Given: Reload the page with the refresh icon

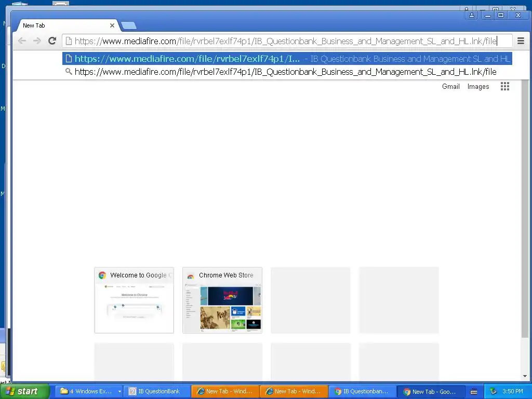Looking at the screenshot, I should 52,41.
